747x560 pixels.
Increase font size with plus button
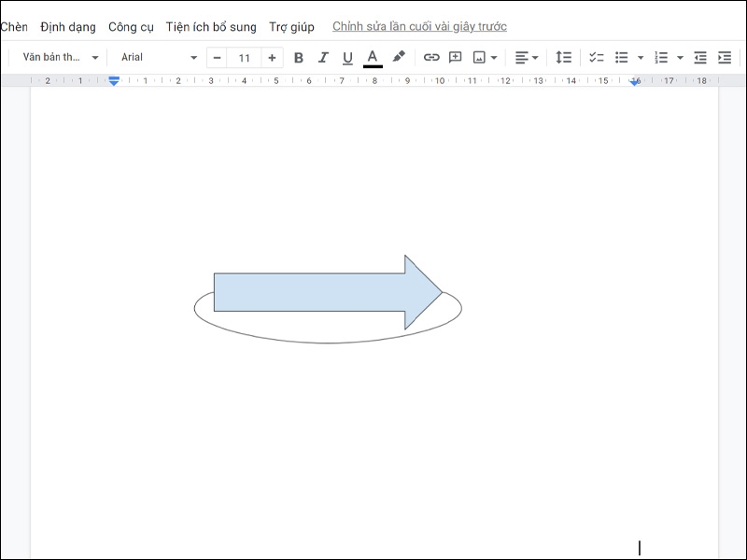tap(272, 58)
